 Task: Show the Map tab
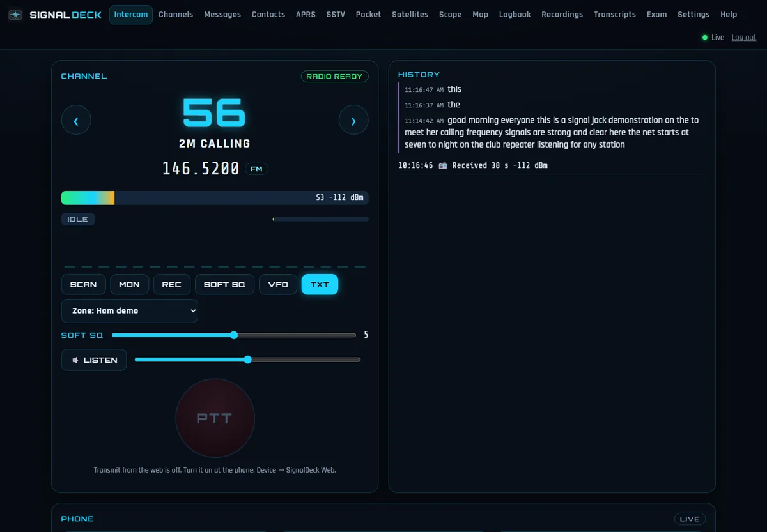(x=481, y=15)
